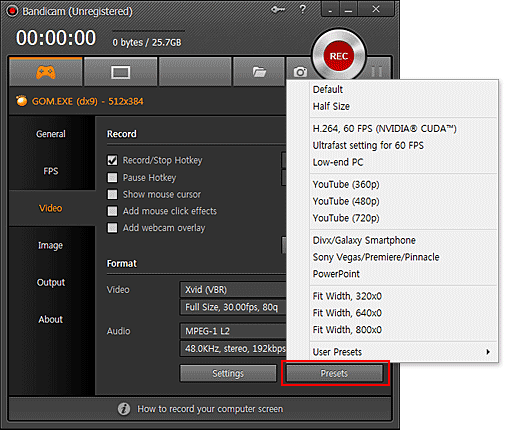Choose the Default preset

tap(404, 89)
